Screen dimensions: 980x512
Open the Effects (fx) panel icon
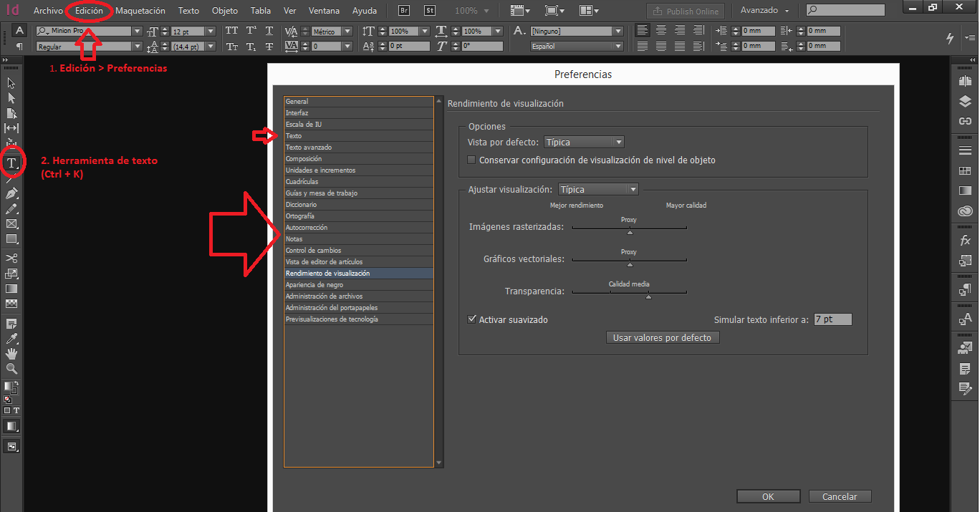tap(965, 241)
